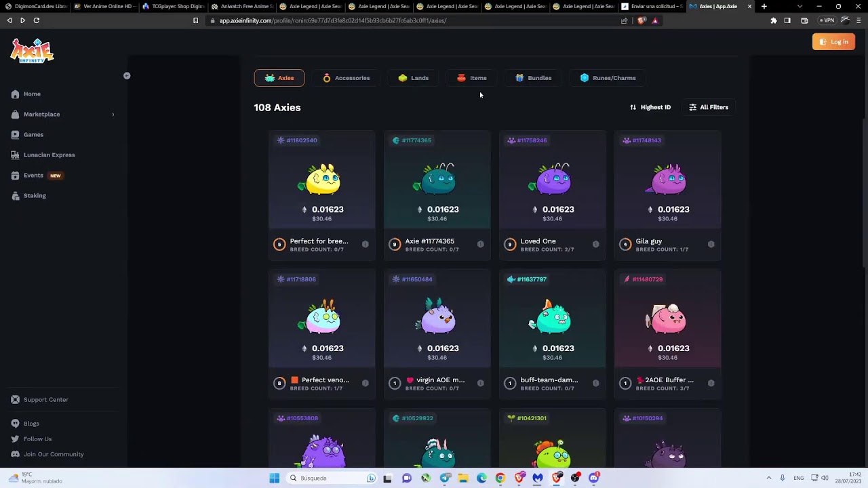The width and height of the screenshot is (868, 488).
Task: Switch to the Lands tab
Action: (x=413, y=78)
